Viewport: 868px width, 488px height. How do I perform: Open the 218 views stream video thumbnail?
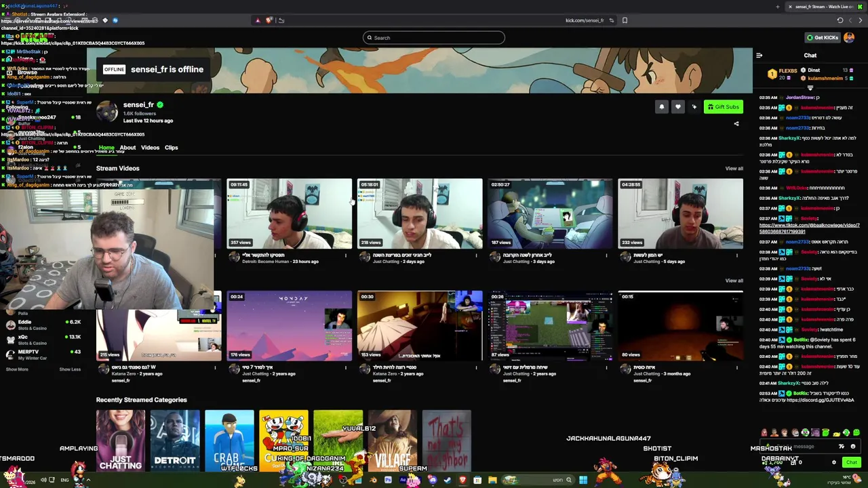pyautogui.click(x=420, y=214)
